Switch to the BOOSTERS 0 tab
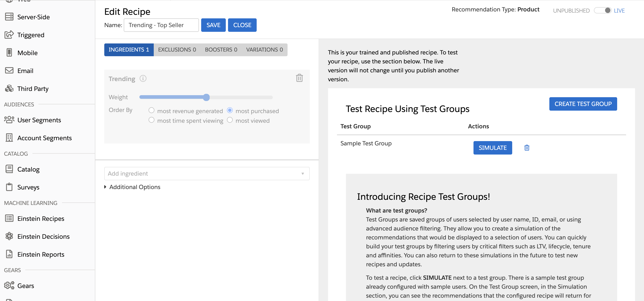 tap(221, 49)
